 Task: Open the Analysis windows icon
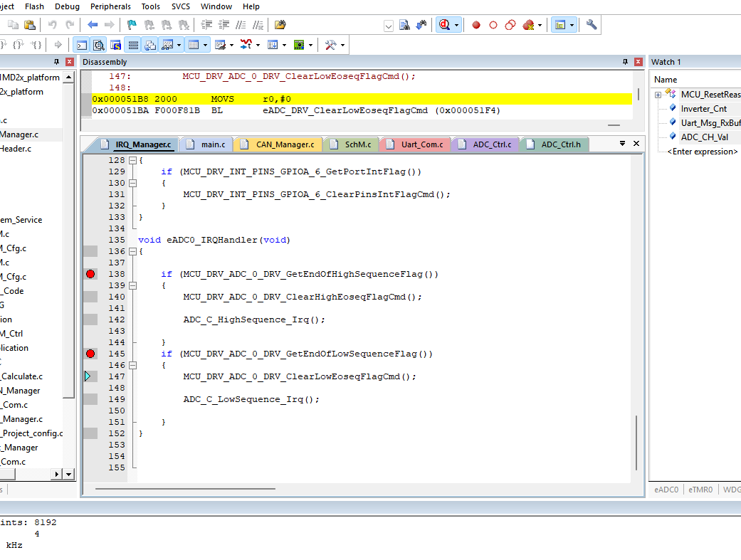tap(246, 45)
